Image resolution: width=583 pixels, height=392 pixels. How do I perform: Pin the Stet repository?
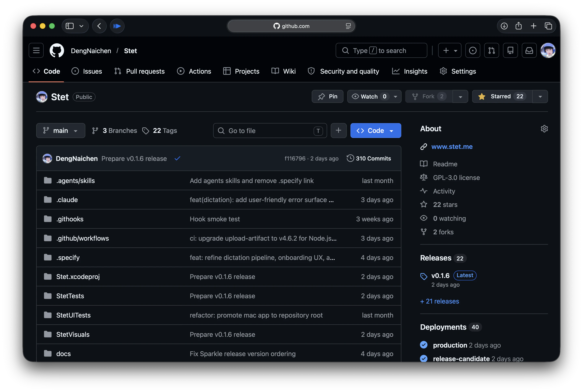327,97
